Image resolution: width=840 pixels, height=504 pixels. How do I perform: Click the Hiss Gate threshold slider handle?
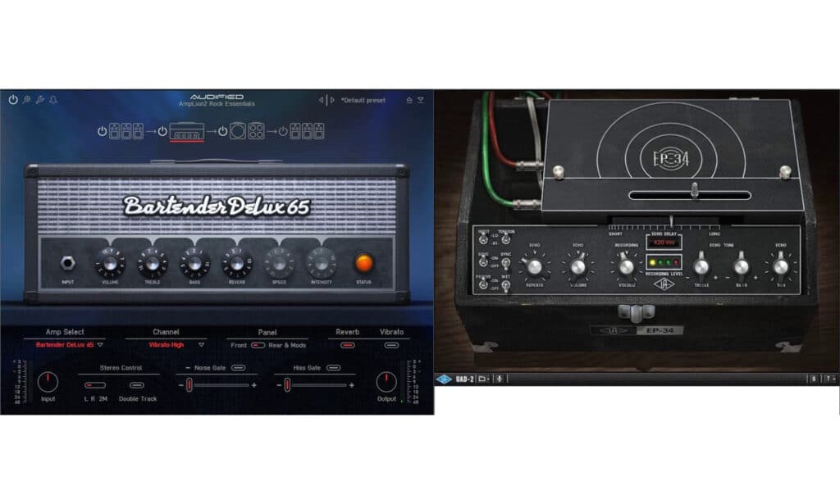287,384
